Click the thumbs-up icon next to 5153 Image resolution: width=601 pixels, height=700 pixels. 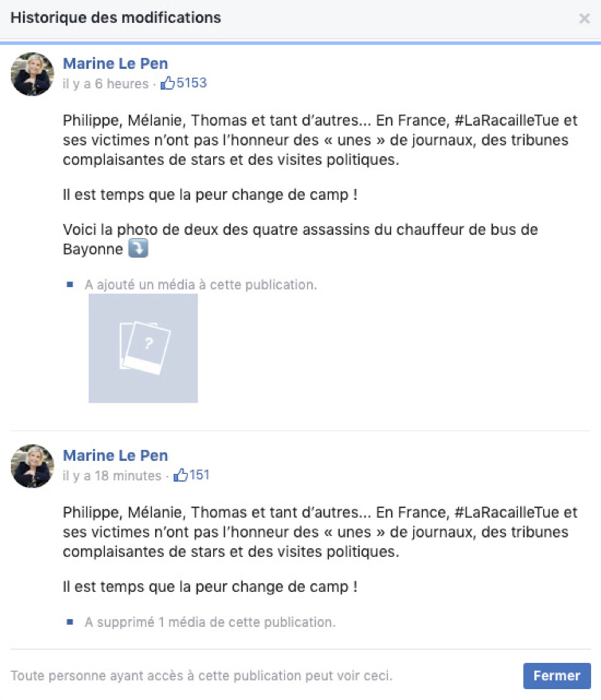coord(167,83)
